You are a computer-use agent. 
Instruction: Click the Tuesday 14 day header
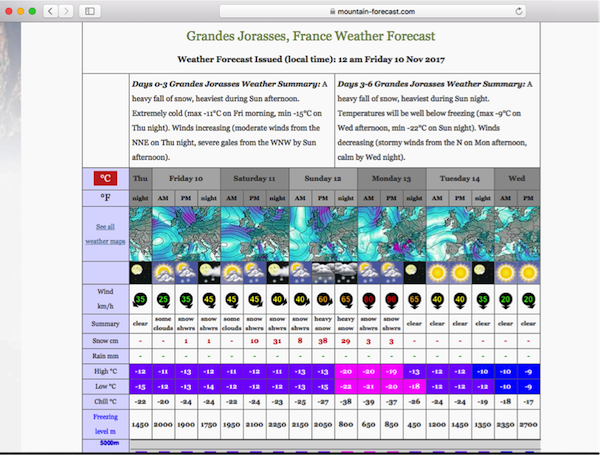[x=460, y=178]
